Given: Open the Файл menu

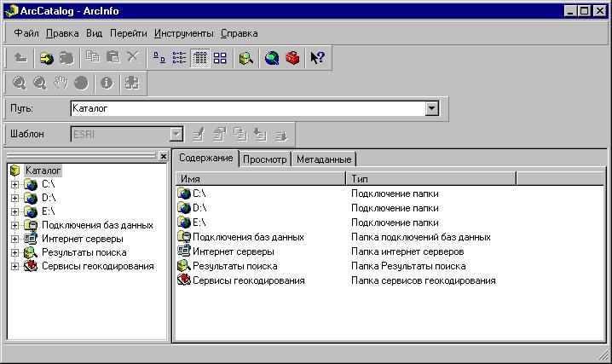Looking at the screenshot, I should click(26, 33).
